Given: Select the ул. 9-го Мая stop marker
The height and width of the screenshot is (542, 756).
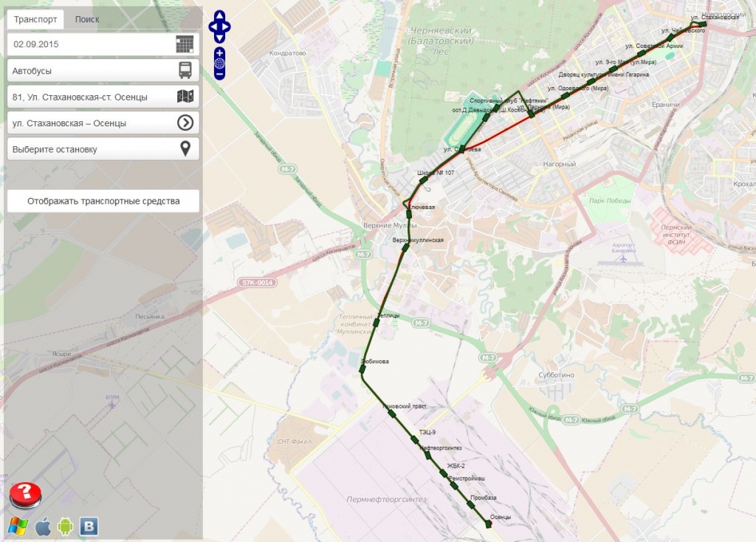Looking at the screenshot, I should 613,69.
